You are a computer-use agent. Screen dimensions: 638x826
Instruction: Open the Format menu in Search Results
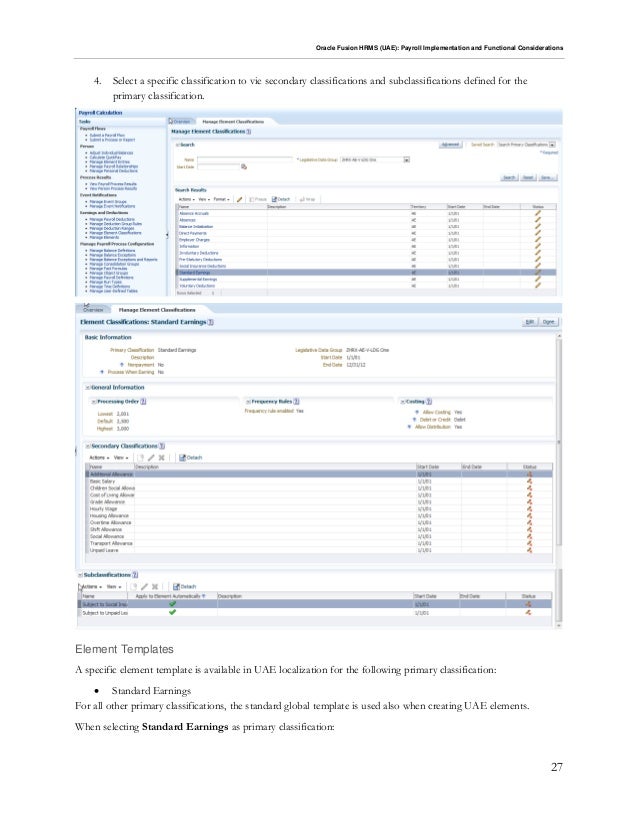[221, 199]
